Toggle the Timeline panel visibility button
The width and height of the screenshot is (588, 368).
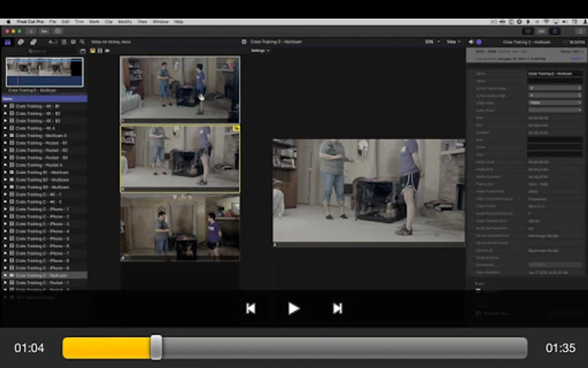coord(541,31)
